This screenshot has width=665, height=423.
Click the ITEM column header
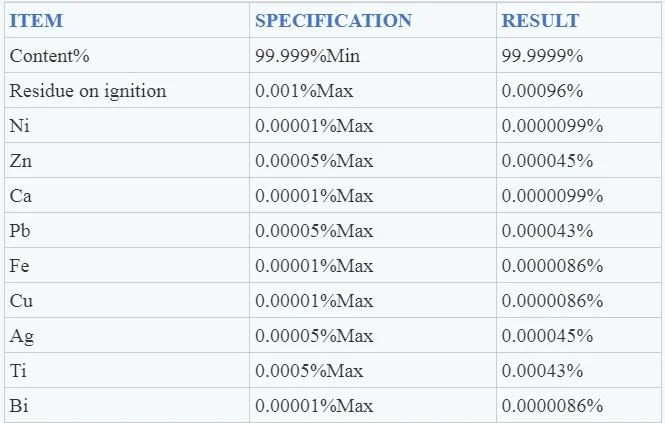point(37,21)
